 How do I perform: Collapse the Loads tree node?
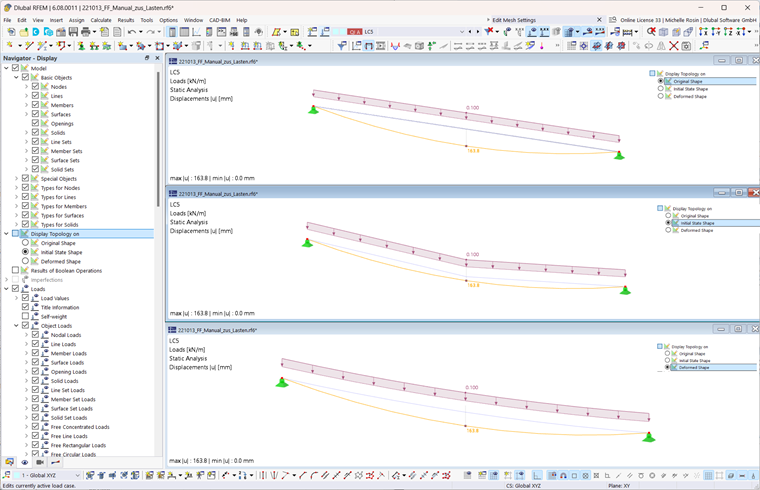click(x=6, y=289)
